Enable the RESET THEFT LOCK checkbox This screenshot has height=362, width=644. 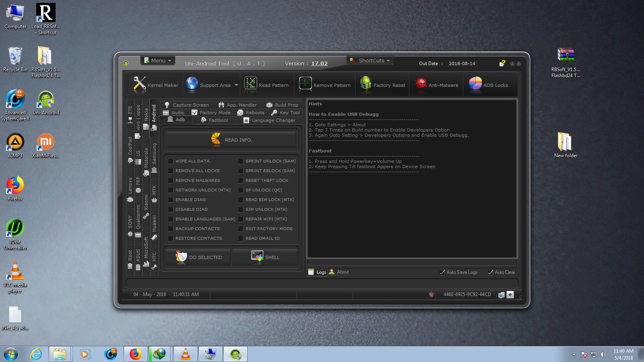[241, 180]
